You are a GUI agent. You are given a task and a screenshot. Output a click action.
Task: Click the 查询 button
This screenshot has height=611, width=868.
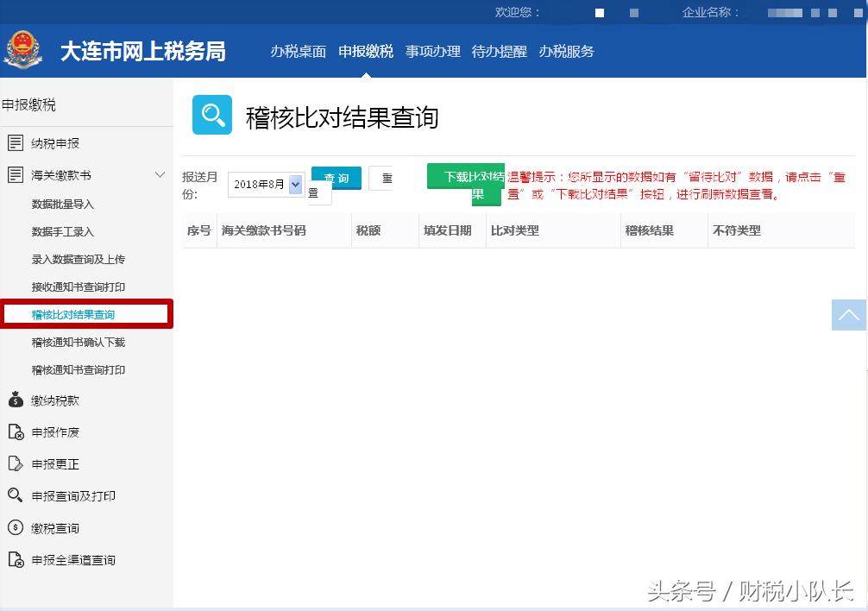[x=336, y=178]
